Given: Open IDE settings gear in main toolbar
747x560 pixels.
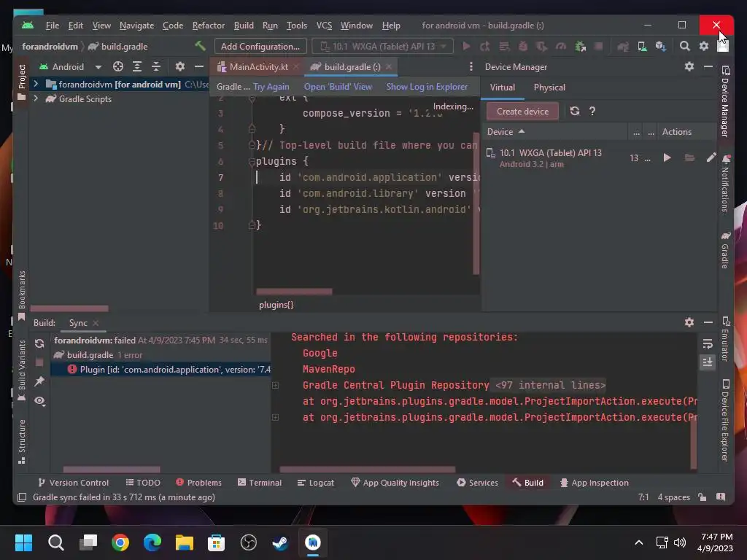Looking at the screenshot, I should coord(704,46).
